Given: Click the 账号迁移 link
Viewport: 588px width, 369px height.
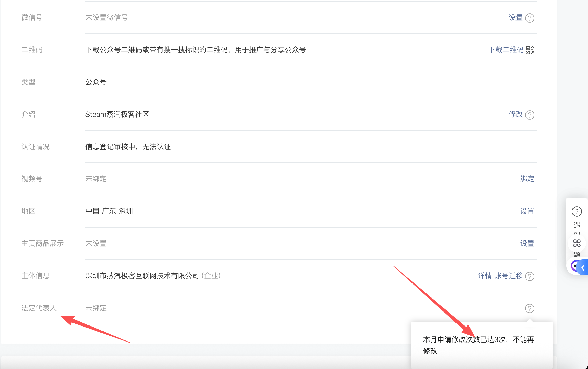Looking at the screenshot, I should tap(508, 276).
